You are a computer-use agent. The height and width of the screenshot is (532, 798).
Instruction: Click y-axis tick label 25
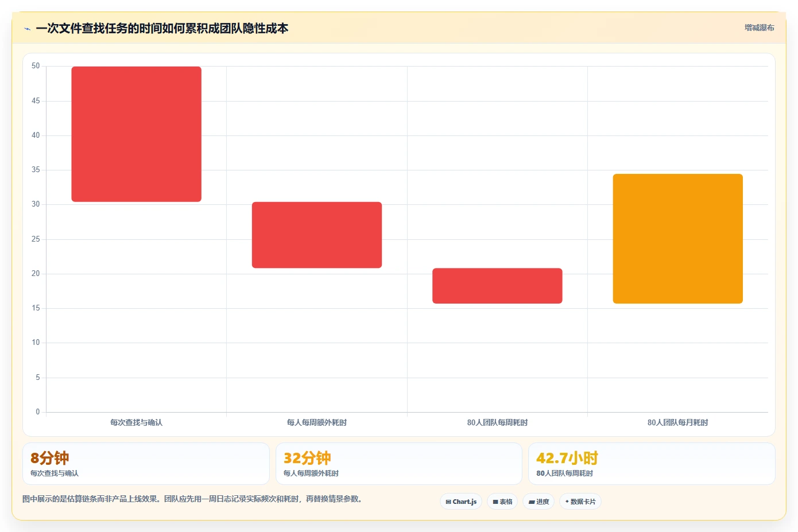point(36,239)
